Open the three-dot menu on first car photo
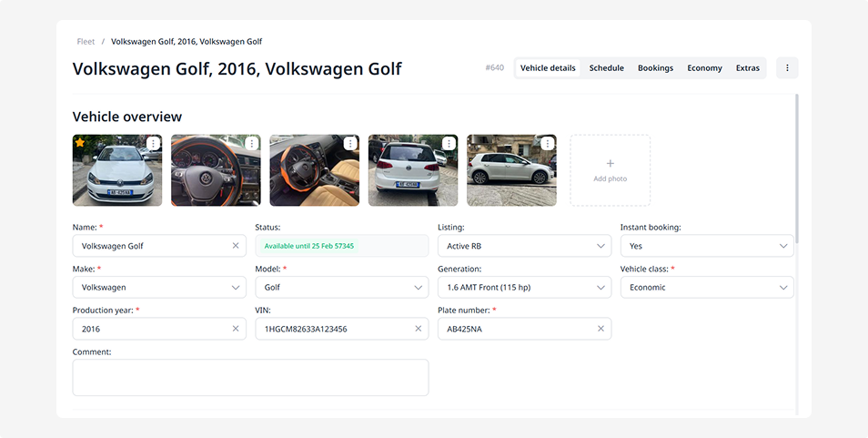The height and width of the screenshot is (438, 868). coord(154,144)
